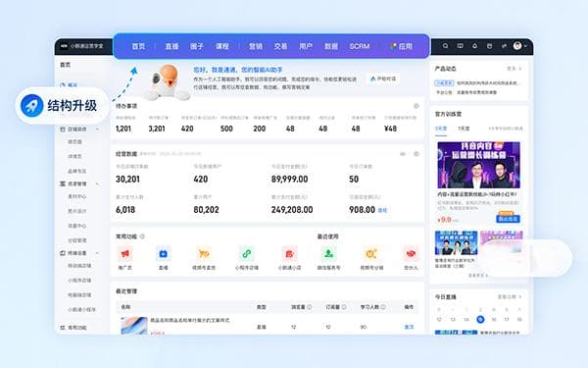Collapse the first sidebar group above 微页面
The height and width of the screenshot is (368, 588).
click(97, 130)
